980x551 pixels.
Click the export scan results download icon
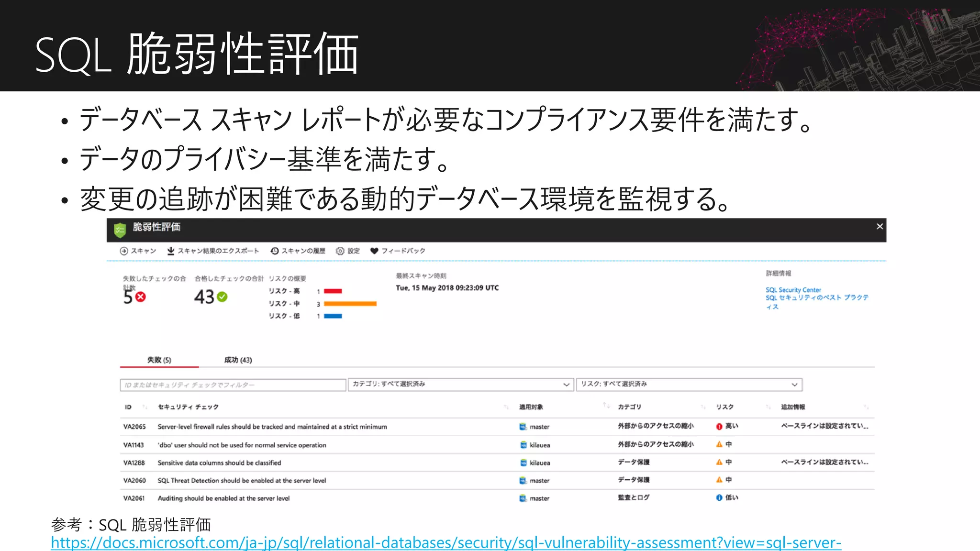click(x=171, y=251)
